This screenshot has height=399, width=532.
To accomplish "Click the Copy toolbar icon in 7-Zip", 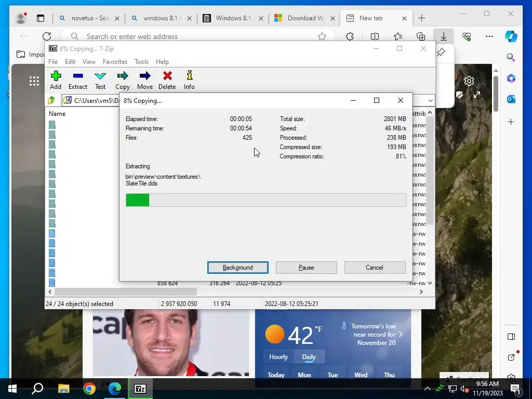I will coord(123,80).
